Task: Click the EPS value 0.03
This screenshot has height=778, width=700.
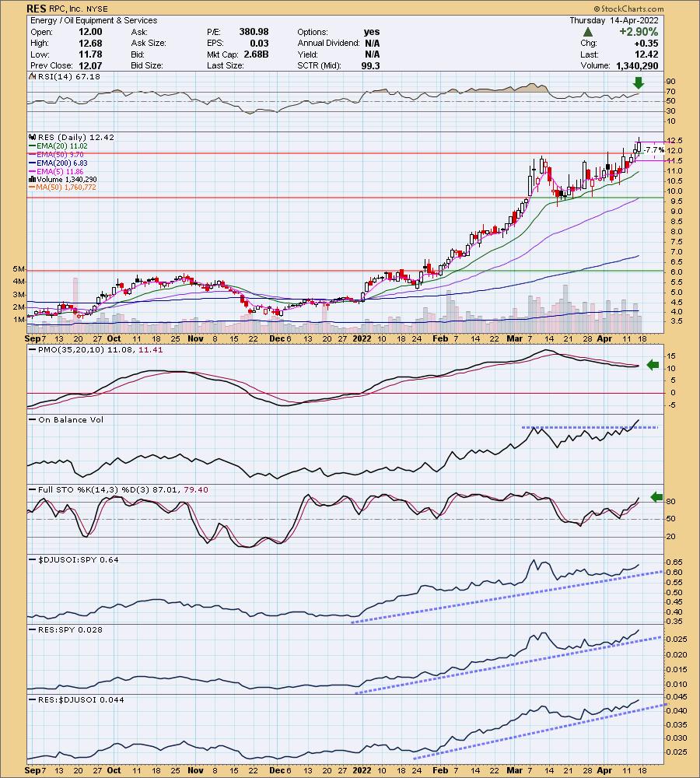Action: (x=259, y=43)
